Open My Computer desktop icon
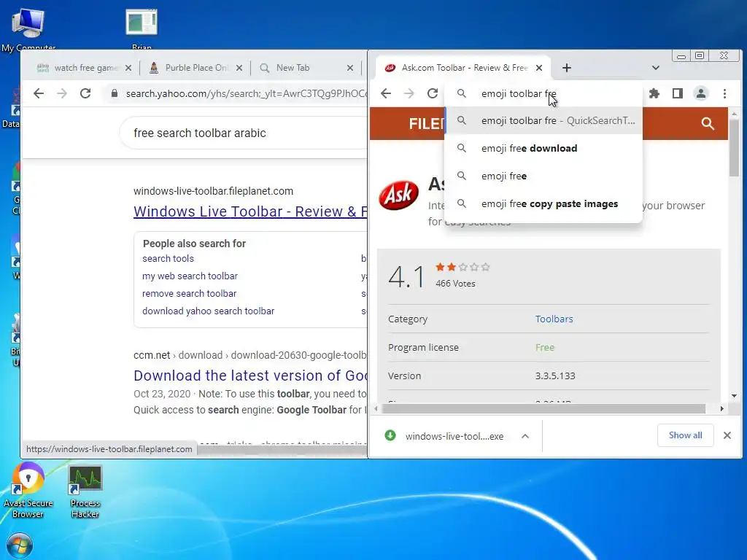The width and height of the screenshot is (747, 560). pyautogui.click(x=28, y=28)
